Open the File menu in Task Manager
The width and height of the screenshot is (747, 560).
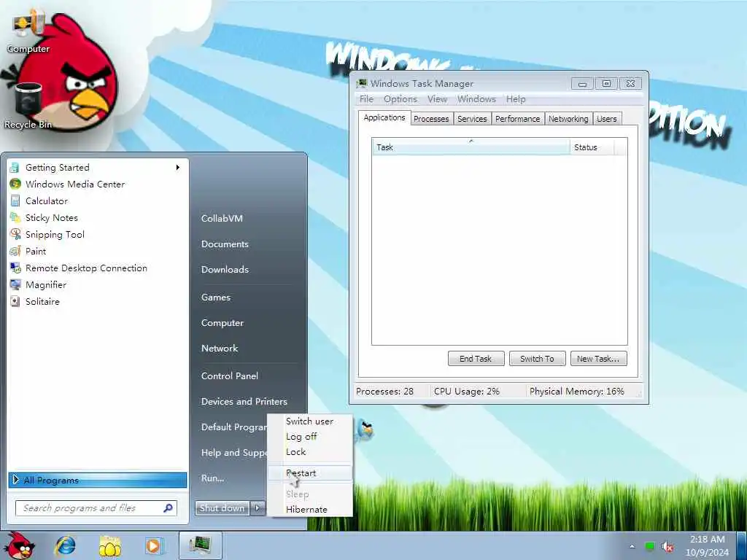366,99
